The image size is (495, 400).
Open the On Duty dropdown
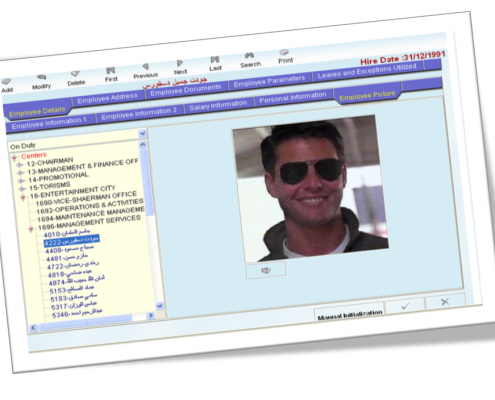pos(142,133)
